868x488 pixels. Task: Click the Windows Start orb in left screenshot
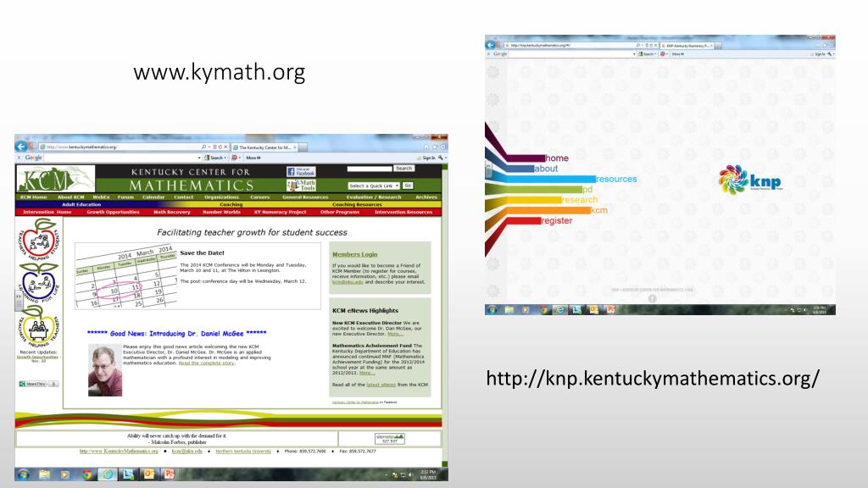(x=23, y=474)
